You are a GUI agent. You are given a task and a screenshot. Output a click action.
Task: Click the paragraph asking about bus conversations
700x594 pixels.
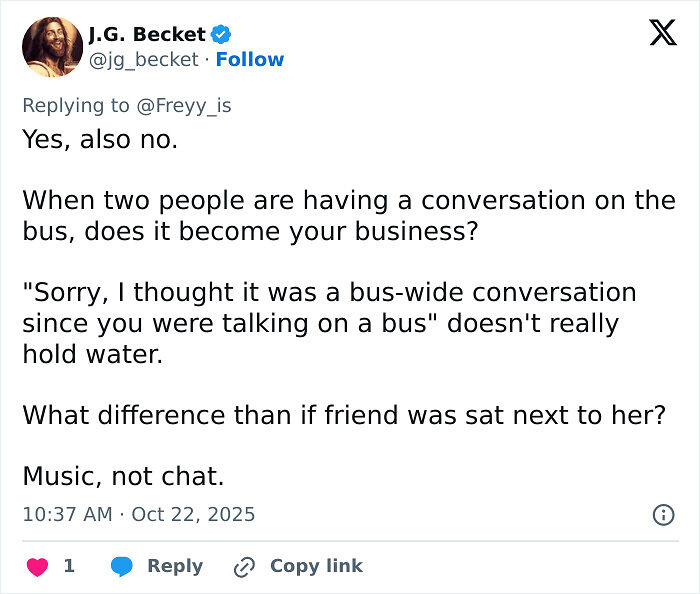pos(349,215)
